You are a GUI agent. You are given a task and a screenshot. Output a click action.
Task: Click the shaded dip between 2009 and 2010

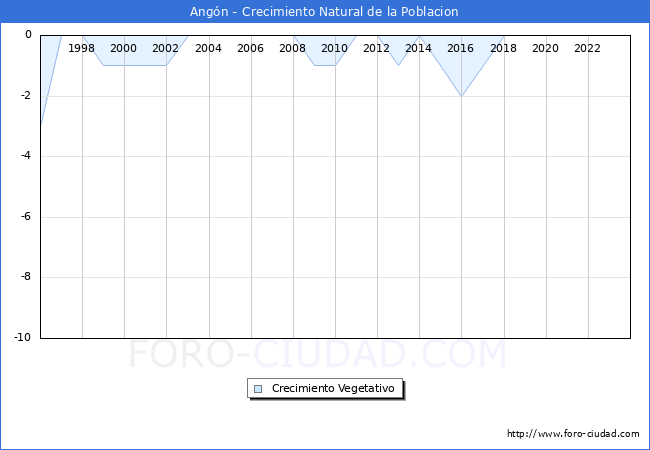[x=325, y=52]
